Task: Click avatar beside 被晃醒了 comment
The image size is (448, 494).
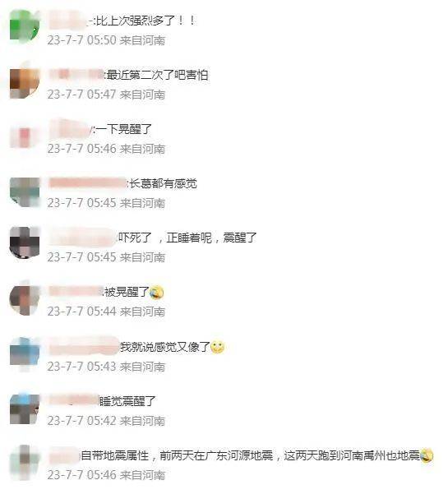Action: (25, 300)
